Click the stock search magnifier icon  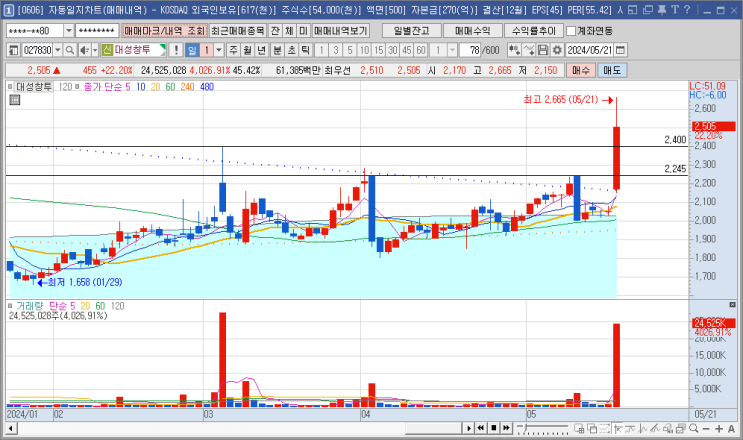70,50
